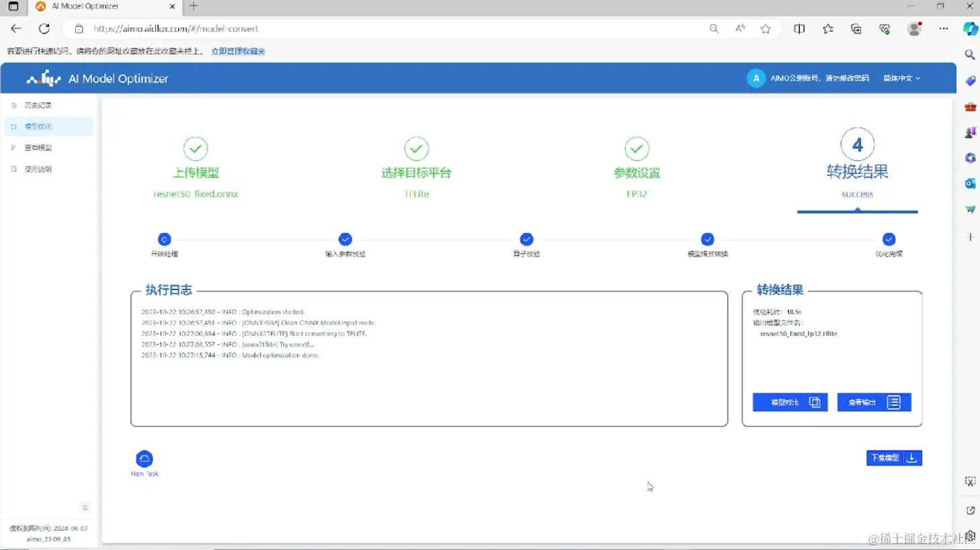Open split screen icon in toolbar
Image resolution: width=980 pixels, height=550 pixels.
799,29
